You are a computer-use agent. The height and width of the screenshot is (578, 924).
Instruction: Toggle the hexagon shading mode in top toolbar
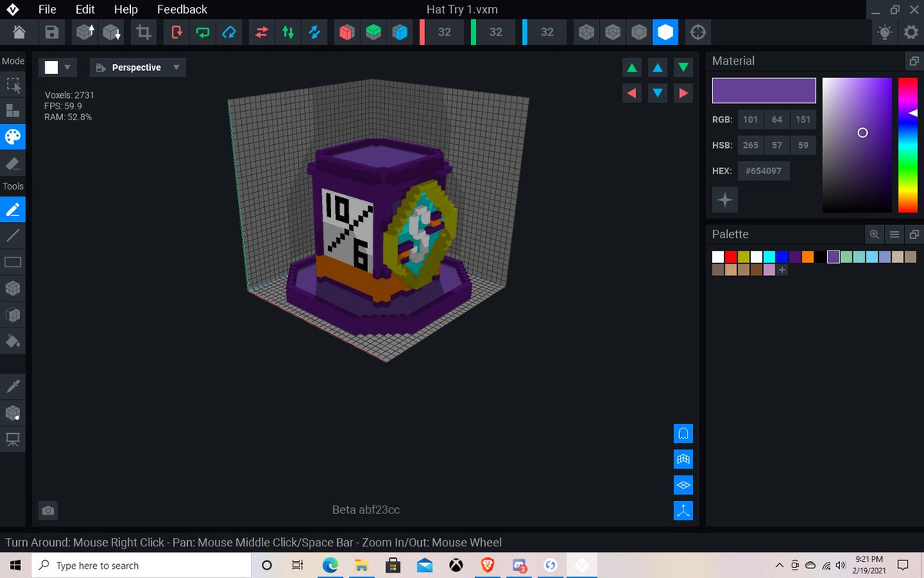[x=665, y=32]
